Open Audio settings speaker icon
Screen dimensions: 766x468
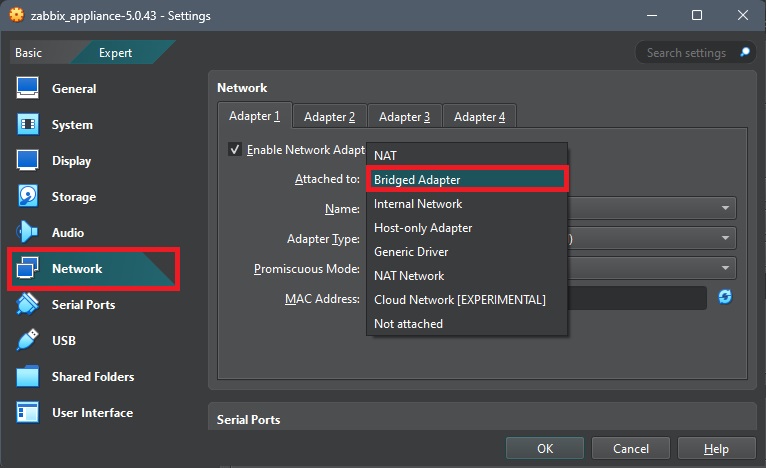coord(28,233)
